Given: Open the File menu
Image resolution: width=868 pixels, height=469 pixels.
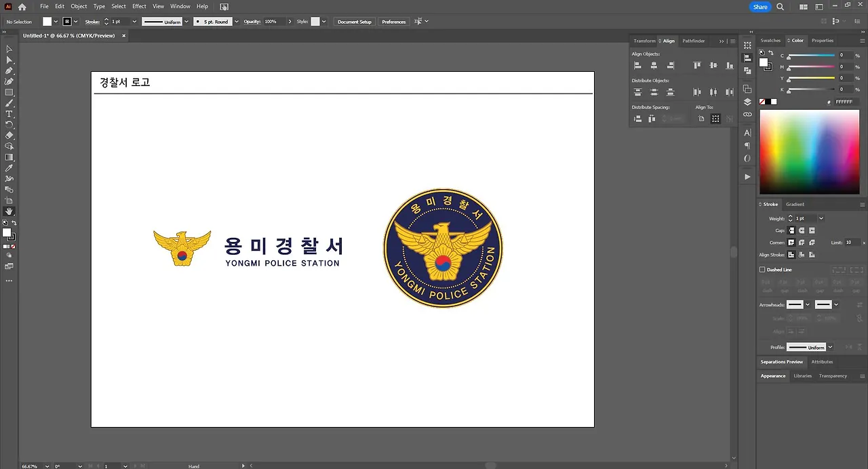Looking at the screenshot, I should point(44,6).
